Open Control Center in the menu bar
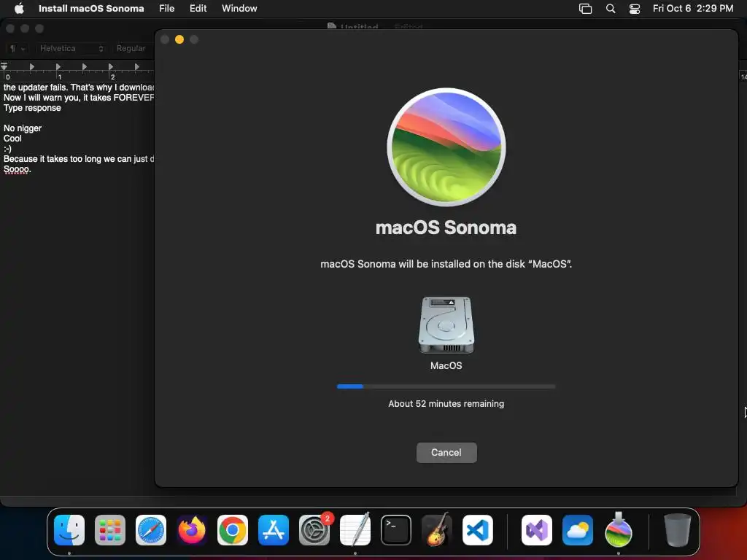The width and height of the screenshot is (747, 560). [635, 9]
